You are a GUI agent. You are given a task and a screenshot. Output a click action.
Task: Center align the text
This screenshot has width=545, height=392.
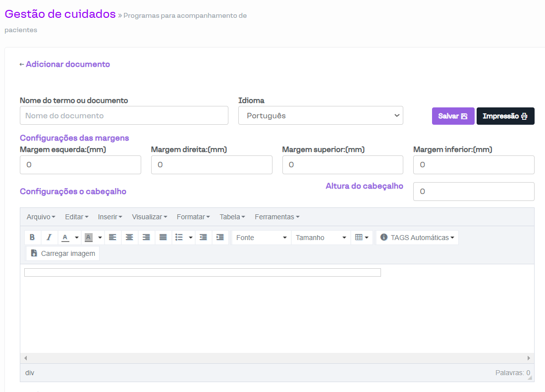(x=129, y=238)
